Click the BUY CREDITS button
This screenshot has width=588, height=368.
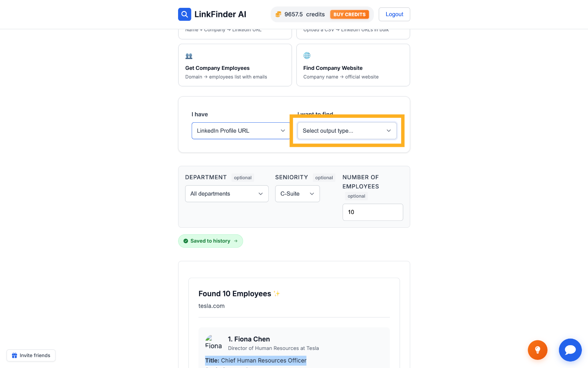(x=349, y=14)
